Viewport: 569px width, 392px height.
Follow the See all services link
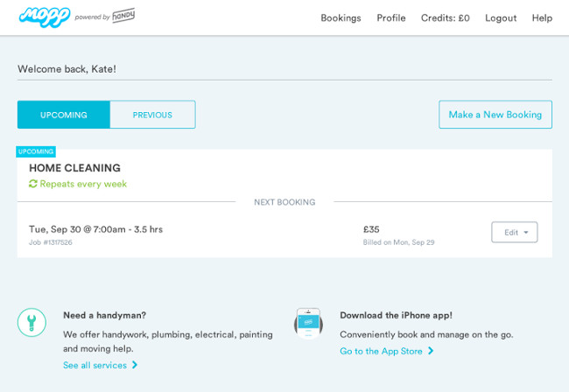pos(95,365)
